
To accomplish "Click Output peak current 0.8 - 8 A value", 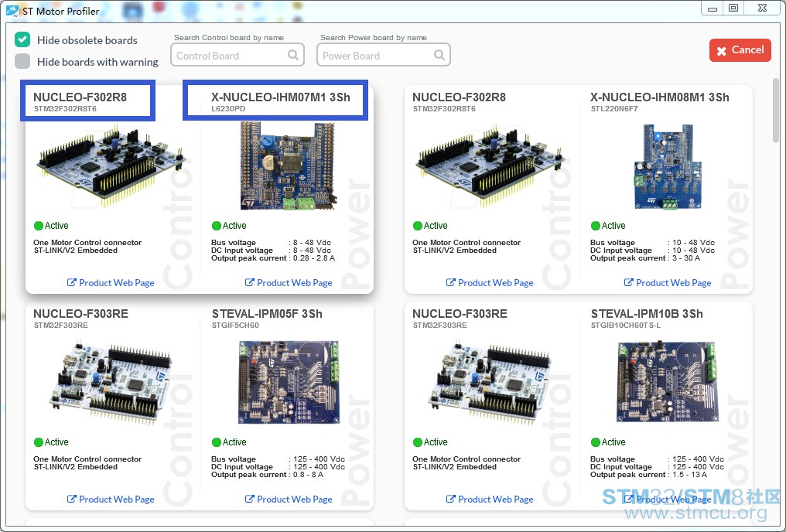I will click(x=308, y=475).
